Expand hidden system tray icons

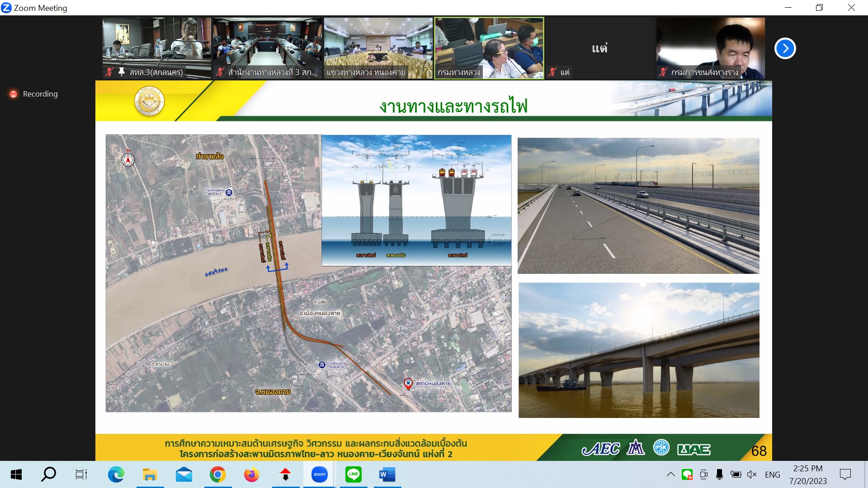(671, 474)
